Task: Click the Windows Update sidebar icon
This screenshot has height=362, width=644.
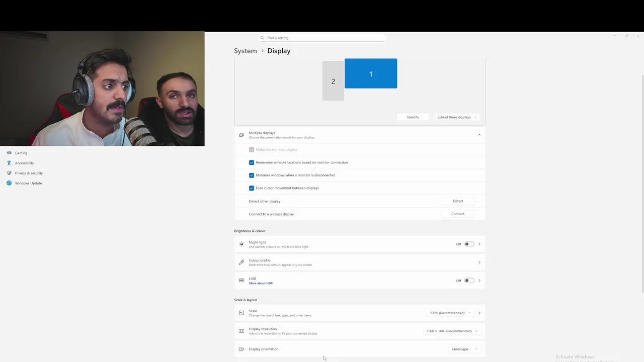Action: [x=9, y=183]
